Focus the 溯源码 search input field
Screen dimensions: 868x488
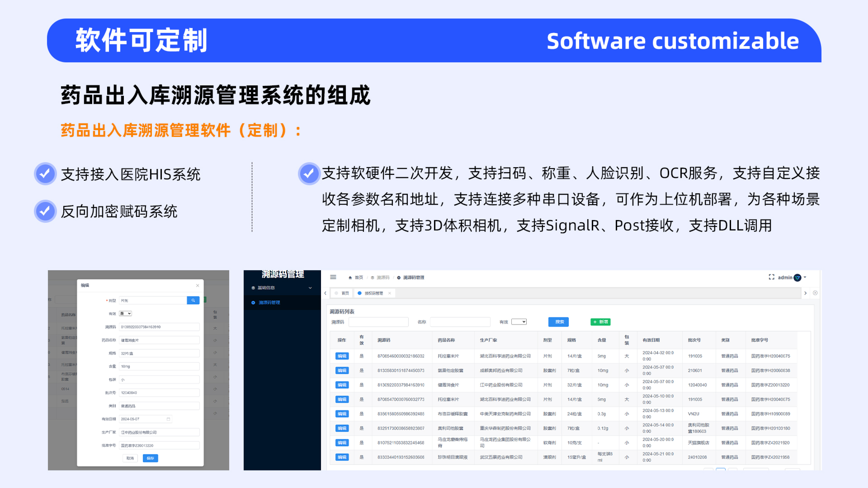pos(378,322)
